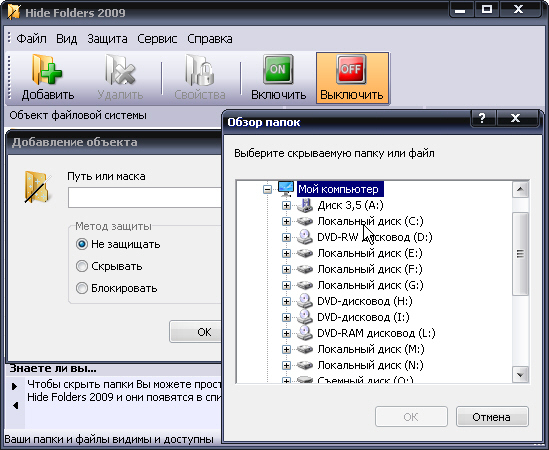Expand the Локальный диск (C:) node
Image resolution: width=549 pixels, height=450 pixels.
click(286, 221)
